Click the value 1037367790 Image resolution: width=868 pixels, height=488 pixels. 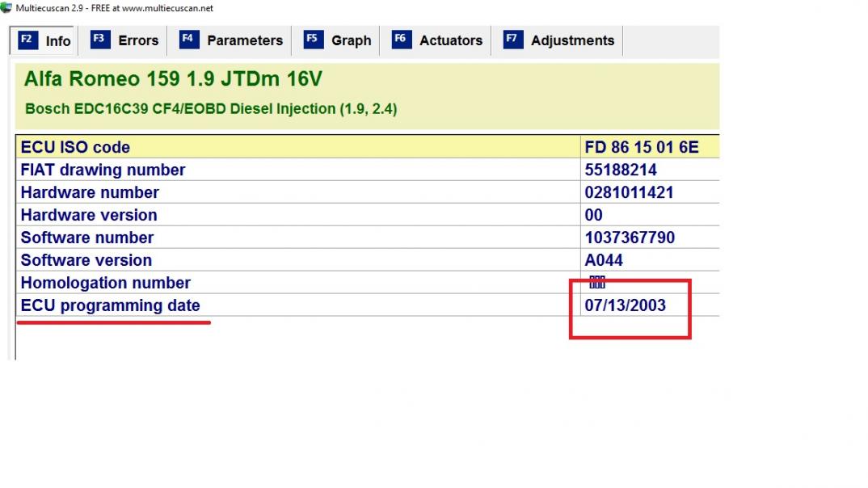630,238
